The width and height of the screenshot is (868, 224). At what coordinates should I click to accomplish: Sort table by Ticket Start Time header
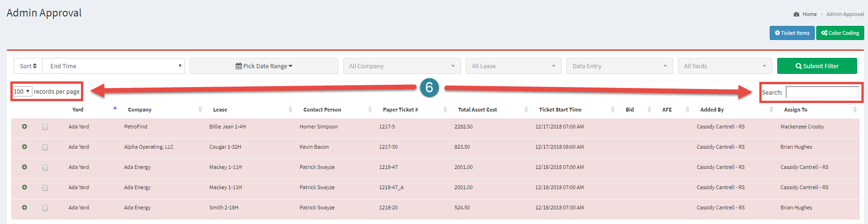point(560,110)
